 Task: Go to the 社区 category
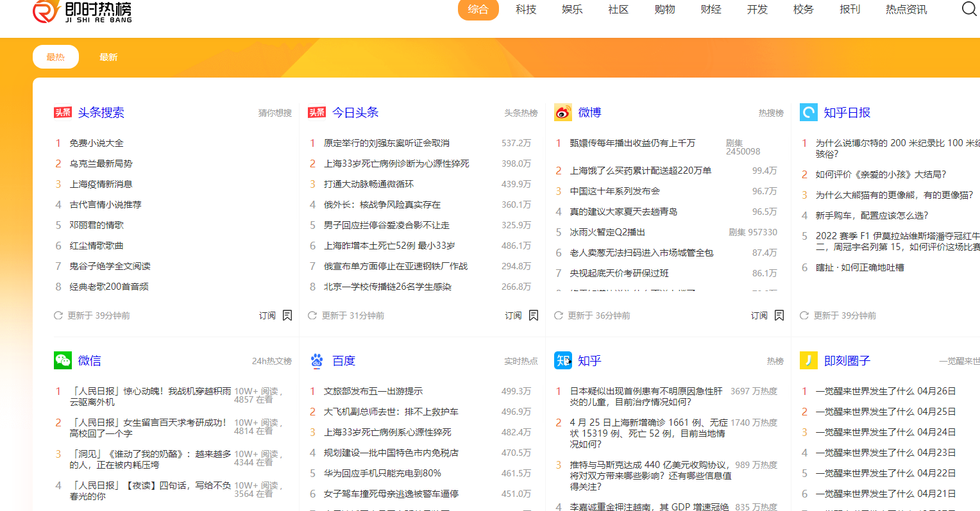point(618,9)
